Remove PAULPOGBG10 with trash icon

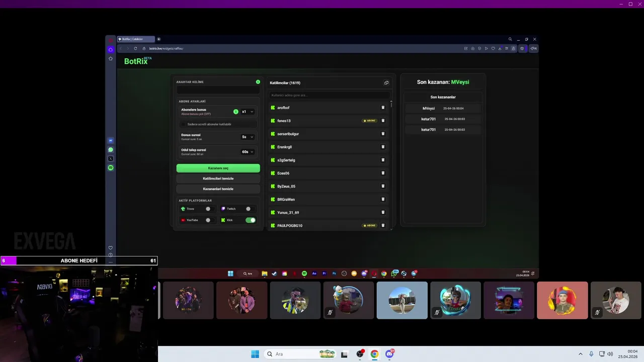383,225
